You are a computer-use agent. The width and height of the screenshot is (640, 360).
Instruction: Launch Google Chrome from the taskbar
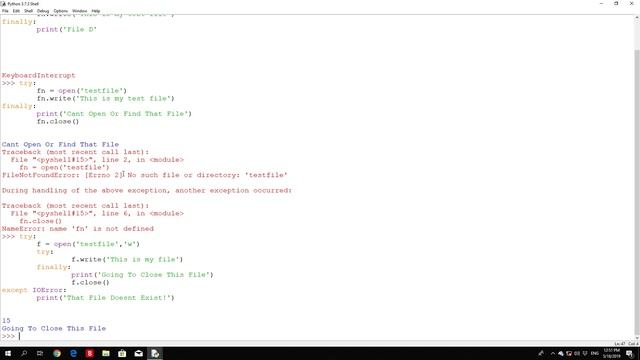point(57,353)
